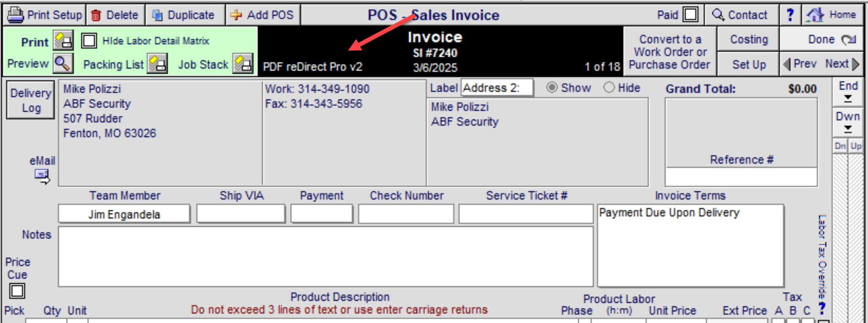Screen dimensions: 868x323
Task: Go to Next invoice record
Action: tap(843, 64)
